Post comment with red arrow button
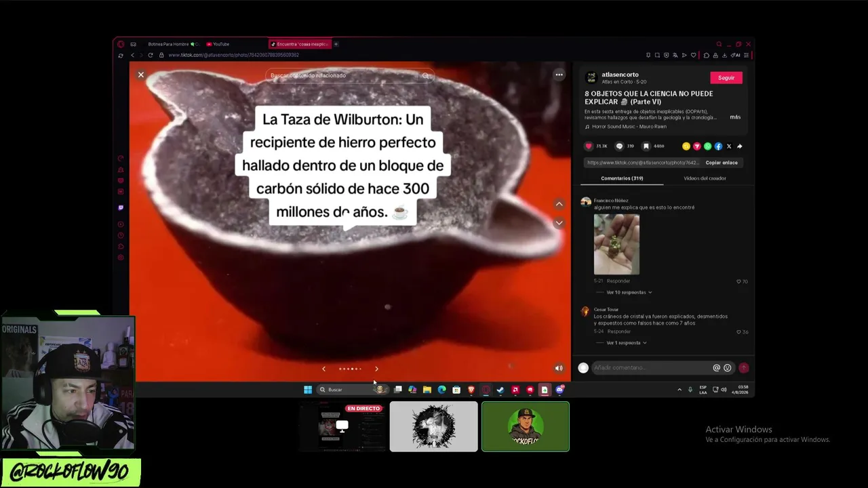 744,368
